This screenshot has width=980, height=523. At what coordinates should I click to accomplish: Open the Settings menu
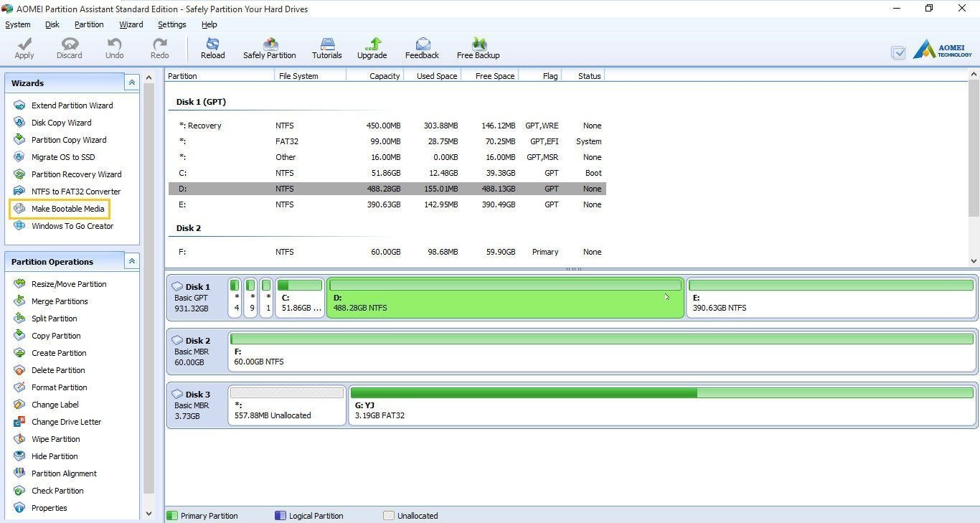172,24
